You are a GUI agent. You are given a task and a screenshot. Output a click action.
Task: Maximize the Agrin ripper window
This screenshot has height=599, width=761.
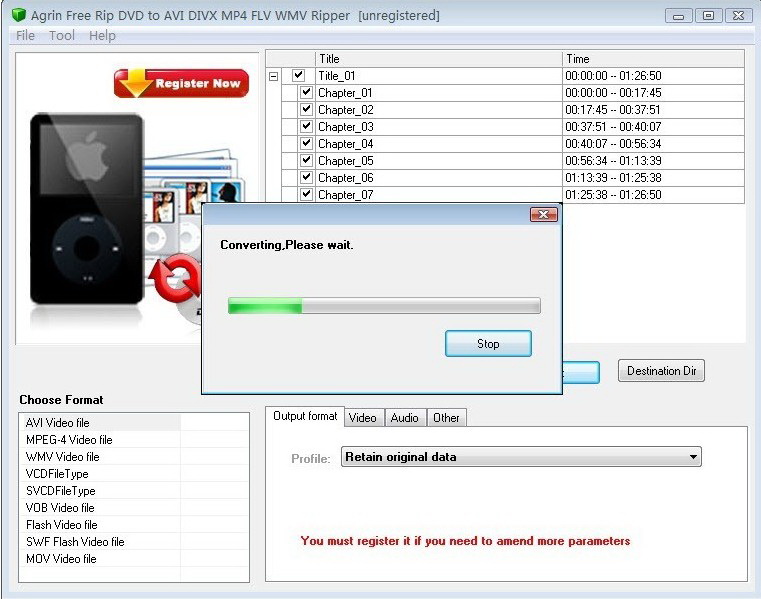coord(708,16)
